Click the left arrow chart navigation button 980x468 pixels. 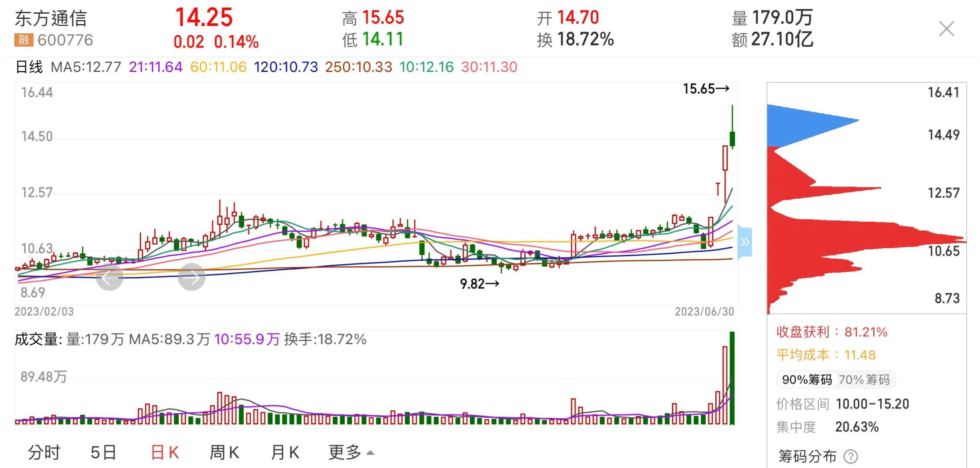110,277
